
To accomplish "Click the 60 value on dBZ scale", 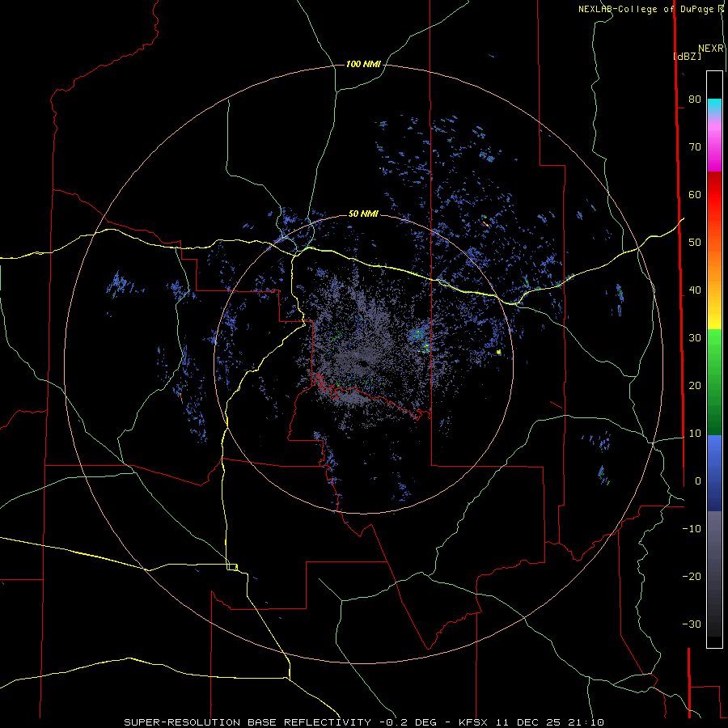I will pos(695,194).
